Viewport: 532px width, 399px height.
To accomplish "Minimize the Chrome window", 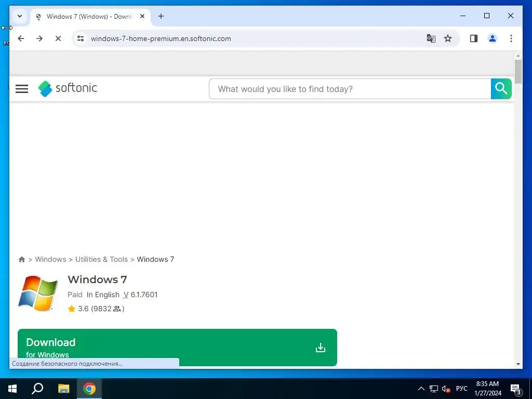I will pyautogui.click(x=463, y=16).
